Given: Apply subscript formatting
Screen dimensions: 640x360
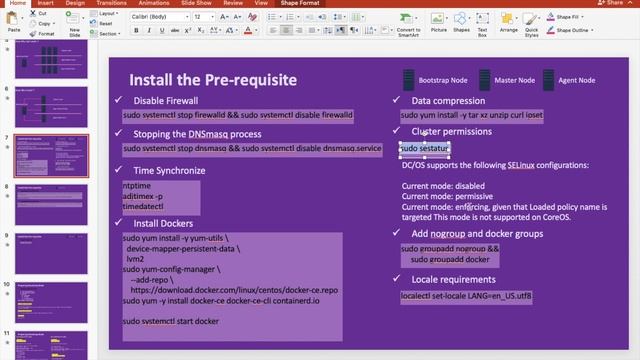Looking at the screenshot, I should [200, 31].
